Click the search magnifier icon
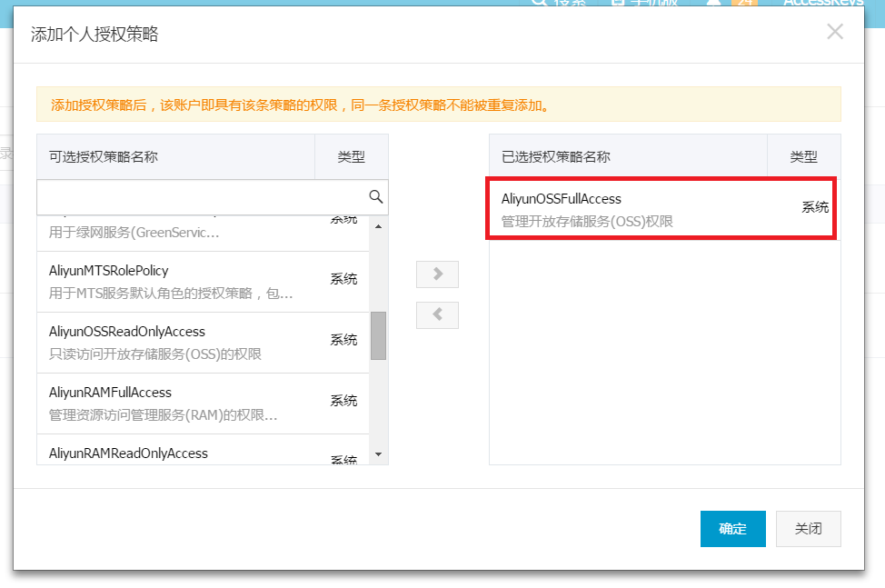Image resolution: width=885 pixels, height=588 pixels. pos(376,196)
